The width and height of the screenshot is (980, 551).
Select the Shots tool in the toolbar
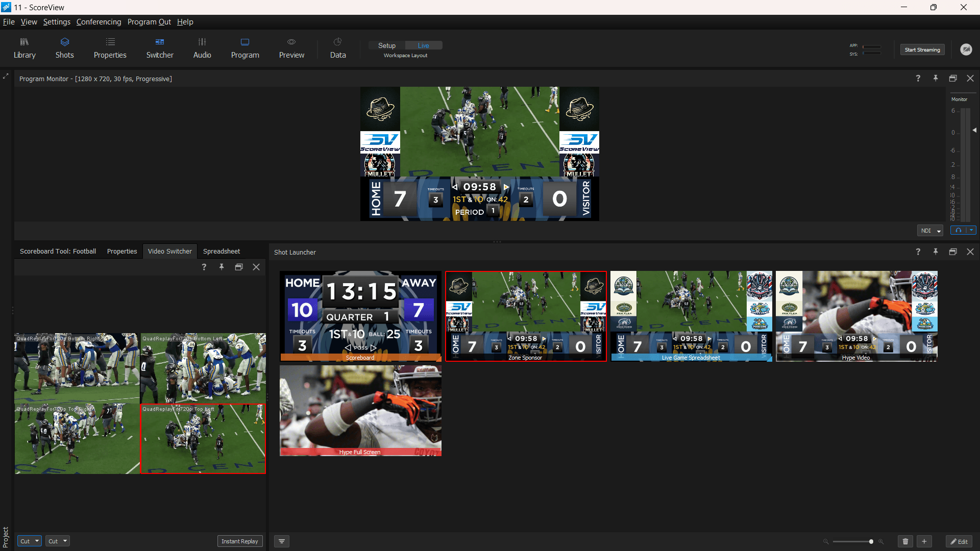coord(64,48)
